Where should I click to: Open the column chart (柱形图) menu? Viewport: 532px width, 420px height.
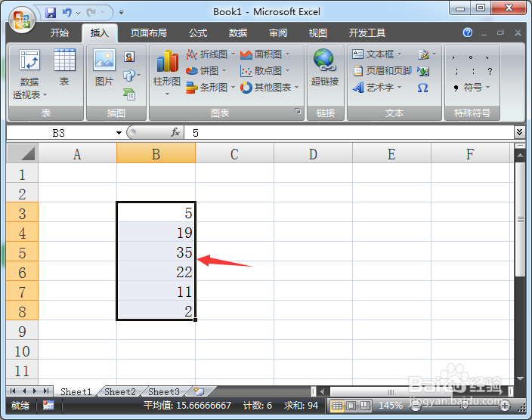coord(167,73)
